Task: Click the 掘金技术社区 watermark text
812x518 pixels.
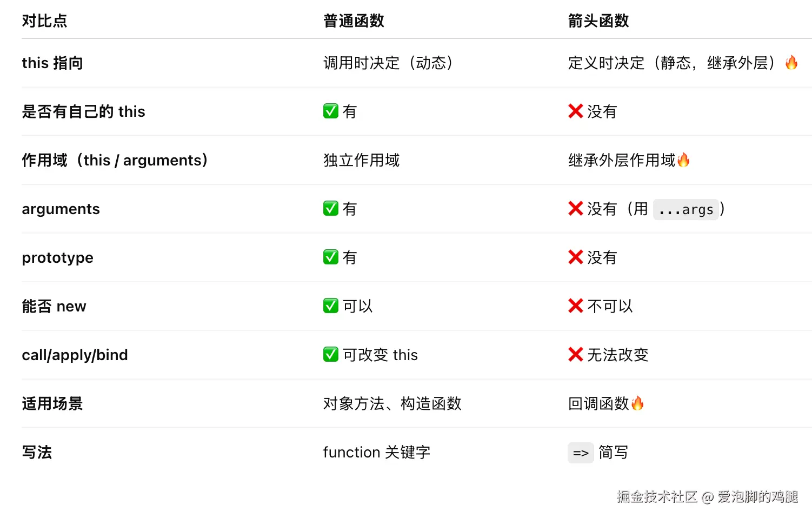Action: point(657,497)
